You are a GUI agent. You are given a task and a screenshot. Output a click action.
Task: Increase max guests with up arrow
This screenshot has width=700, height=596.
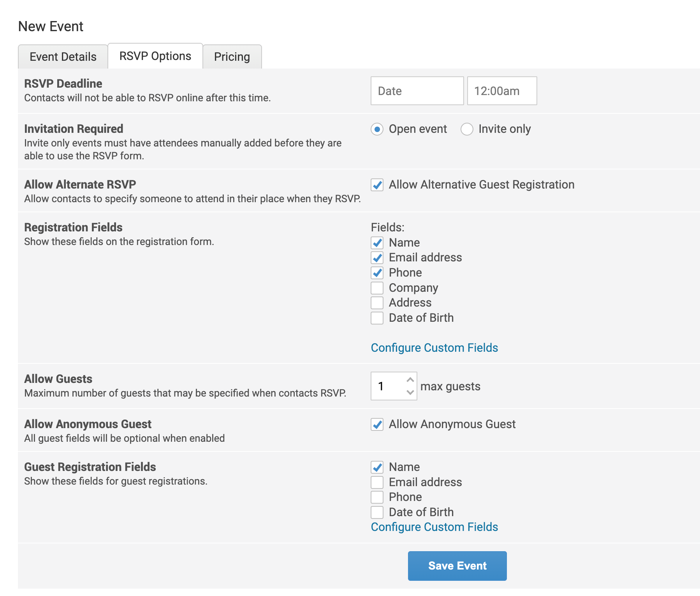[x=410, y=380]
